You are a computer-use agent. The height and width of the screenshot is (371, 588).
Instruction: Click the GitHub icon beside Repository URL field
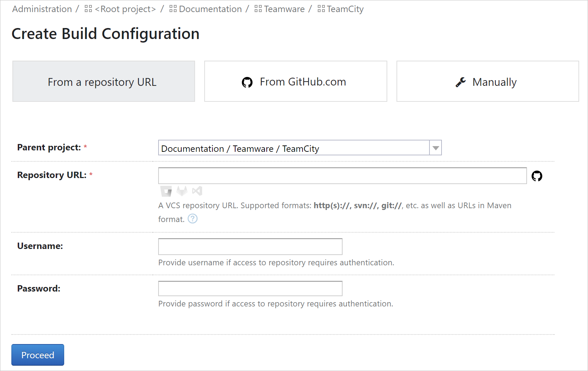coord(538,176)
